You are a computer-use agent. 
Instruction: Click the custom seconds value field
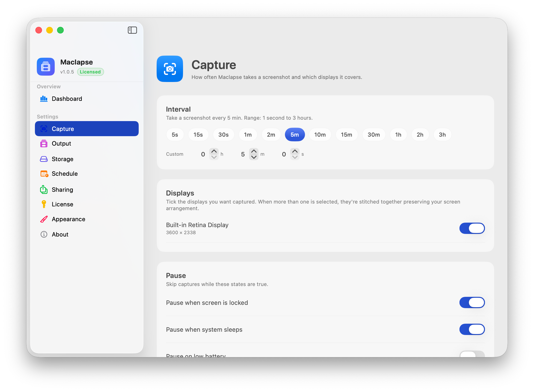tap(284, 155)
